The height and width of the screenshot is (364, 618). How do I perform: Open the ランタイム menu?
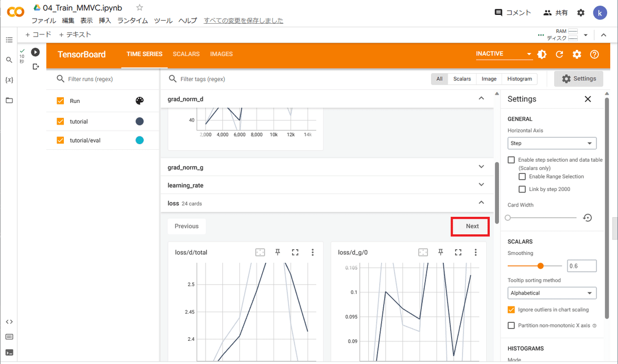coord(132,21)
